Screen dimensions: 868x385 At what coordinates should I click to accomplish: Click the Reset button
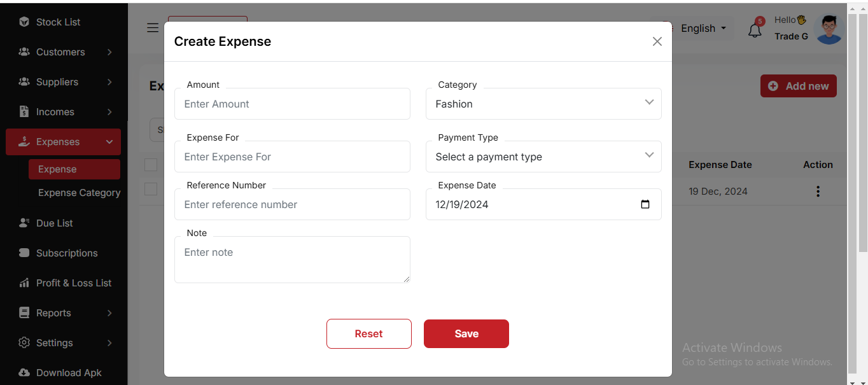tap(368, 333)
